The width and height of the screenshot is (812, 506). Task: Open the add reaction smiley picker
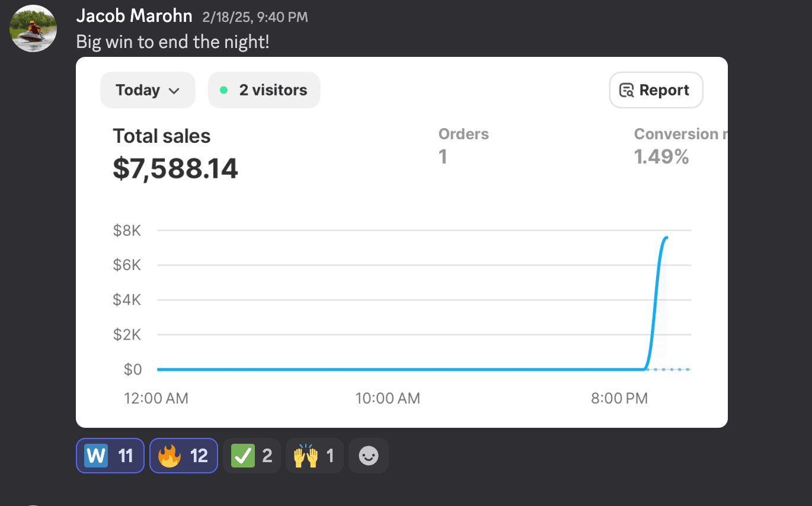tap(369, 456)
